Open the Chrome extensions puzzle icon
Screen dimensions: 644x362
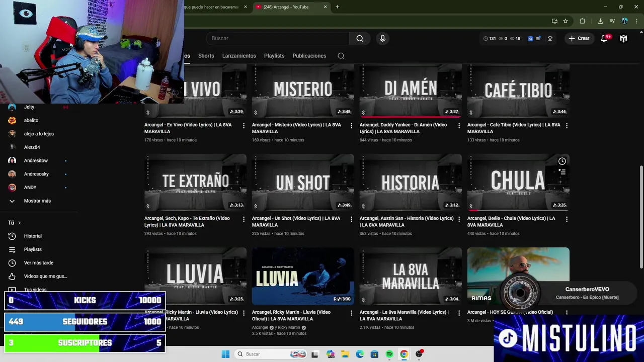[x=582, y=21]
